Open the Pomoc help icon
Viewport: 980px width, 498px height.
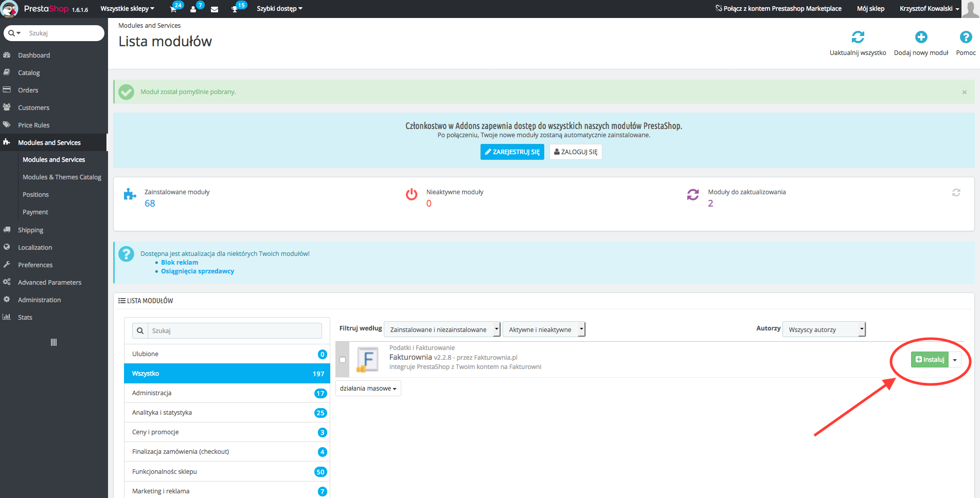(966, 38)
